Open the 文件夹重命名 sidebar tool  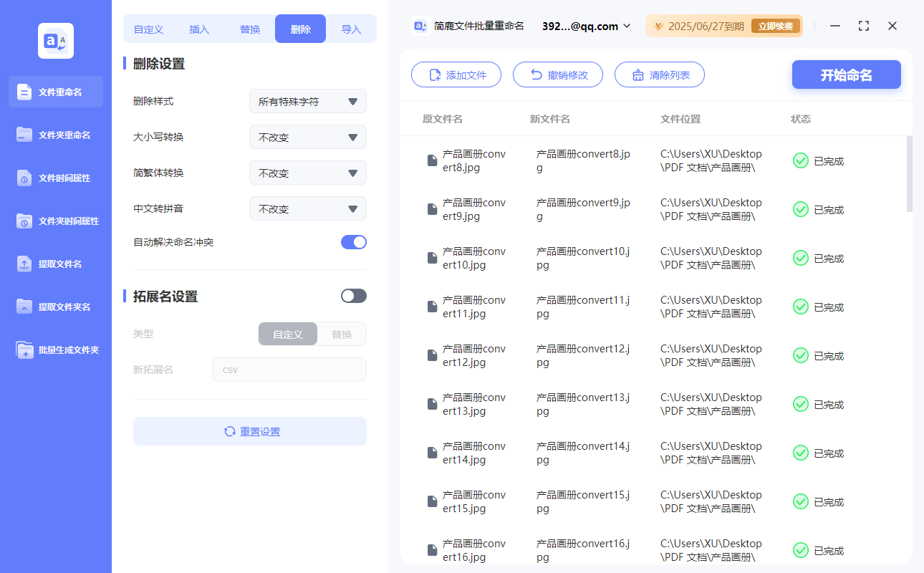[x=55, y=135]
